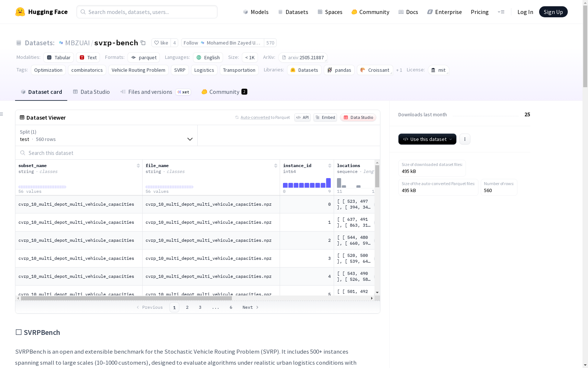The image size is (588, 368).
Task: Click the Search this dataset field
Action: tap(198, 153)
